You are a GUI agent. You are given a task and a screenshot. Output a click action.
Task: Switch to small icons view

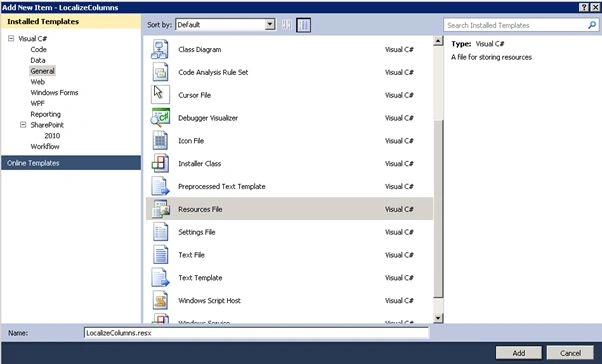point(286,25)
